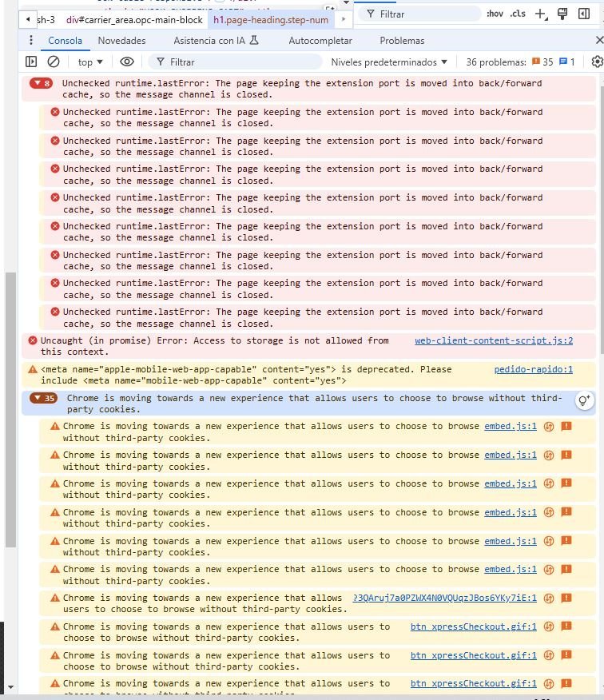Click network icon on 3QAruj7a0 warning row
This screenshot has width=604, height=700.
(549, 598)
